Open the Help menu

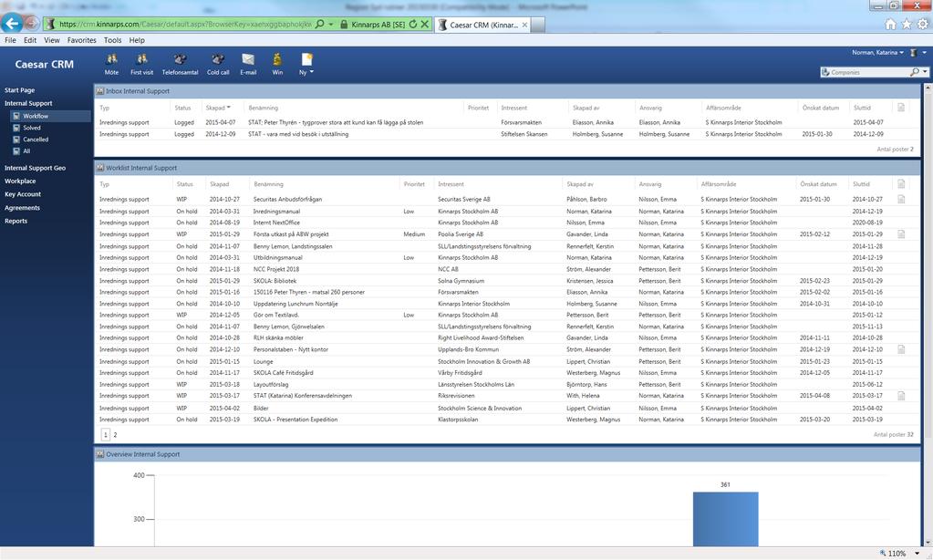click(137, 40)
